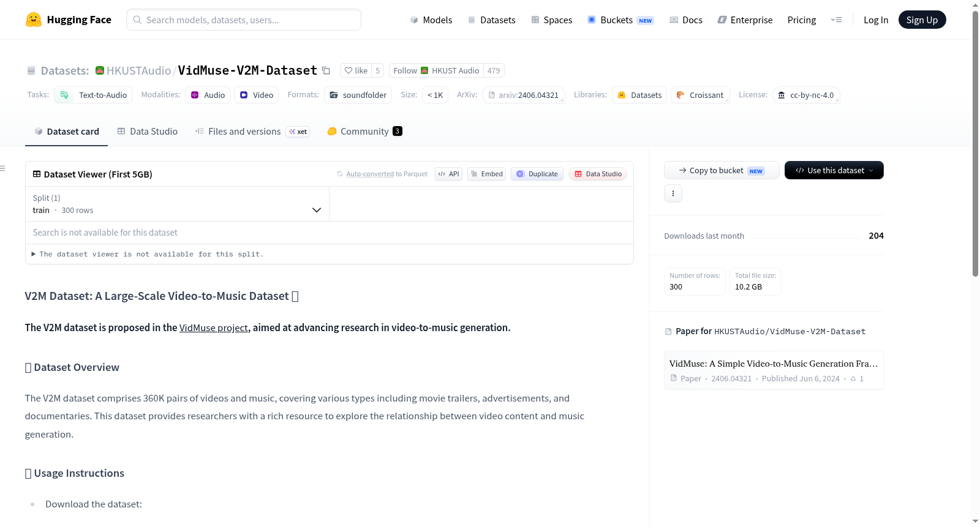Go to Datasets in top navigation
Screen dimensions: 980x527
tap(491, 20)
